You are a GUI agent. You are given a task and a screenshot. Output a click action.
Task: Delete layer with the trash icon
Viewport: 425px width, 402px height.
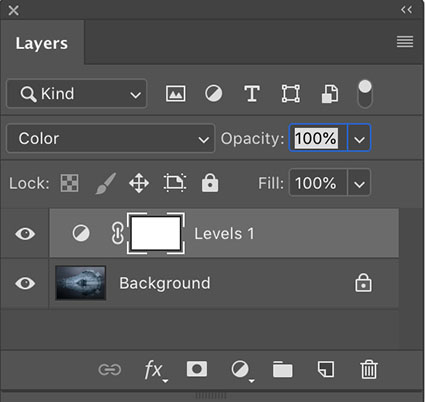[x=369, y=369]
